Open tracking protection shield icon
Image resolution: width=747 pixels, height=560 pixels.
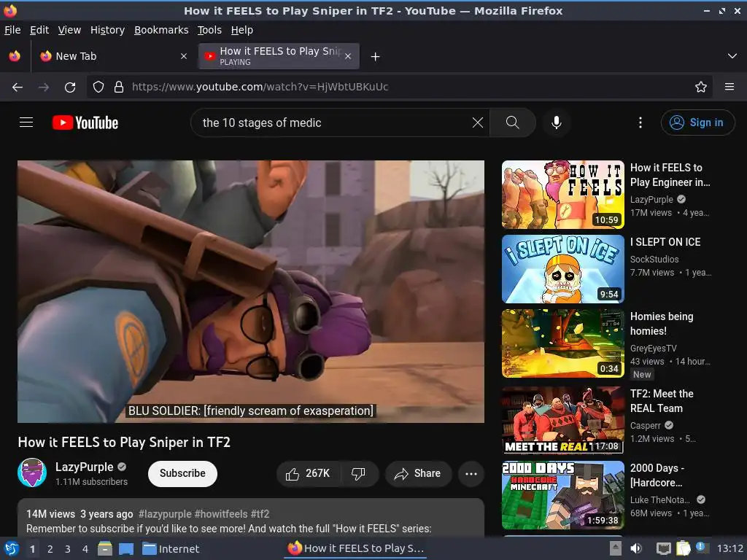98,87
